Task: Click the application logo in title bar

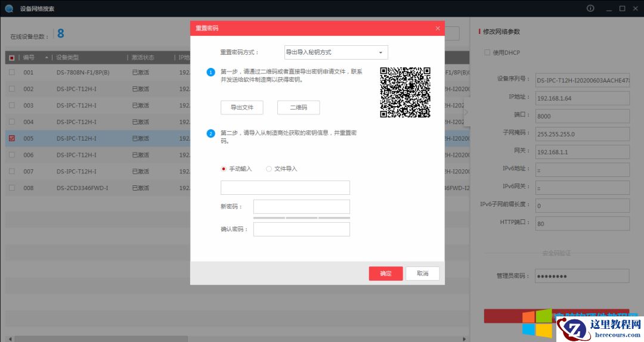Action: pyautogui.click(x=8, y=8)
